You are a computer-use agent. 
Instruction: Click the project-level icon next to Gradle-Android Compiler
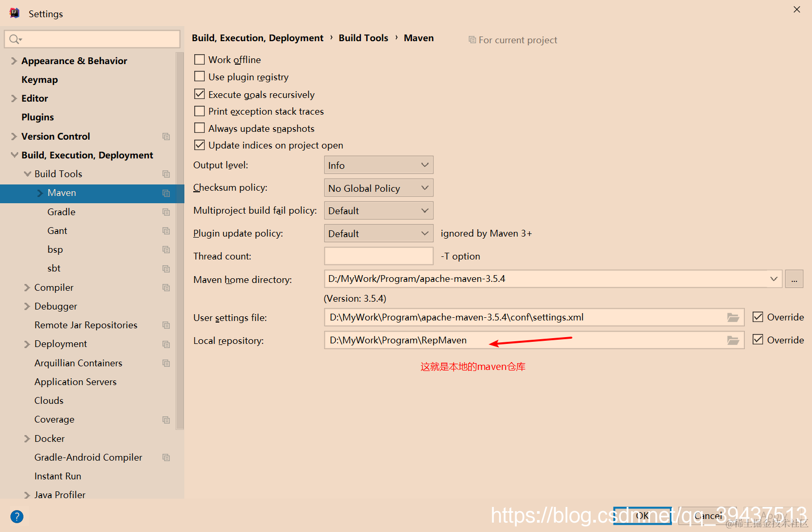[166, 457]
